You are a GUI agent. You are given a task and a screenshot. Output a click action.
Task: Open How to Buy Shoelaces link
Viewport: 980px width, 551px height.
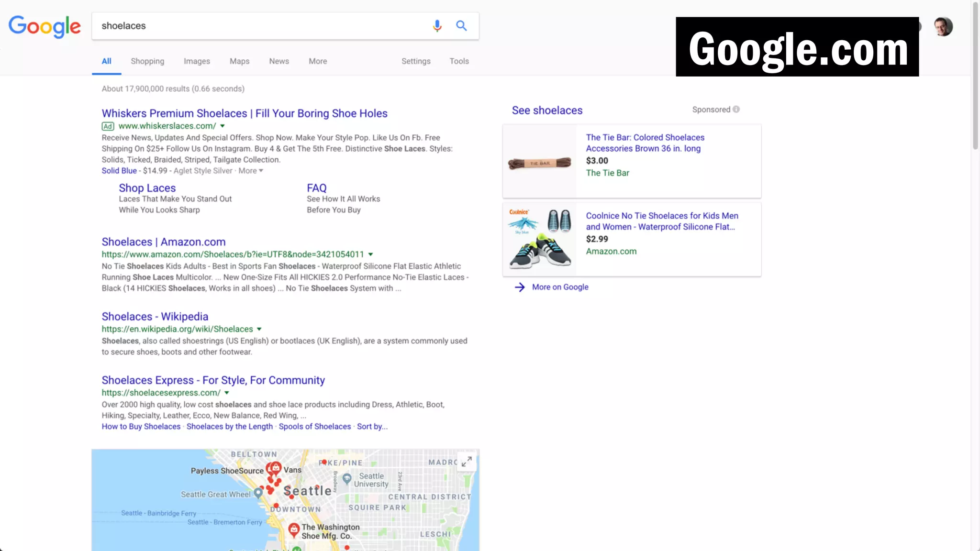pyautogui.click(x=141, y=427)
